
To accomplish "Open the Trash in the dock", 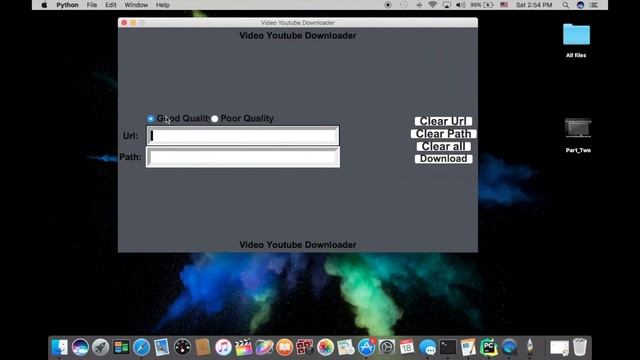I will 580,347.
